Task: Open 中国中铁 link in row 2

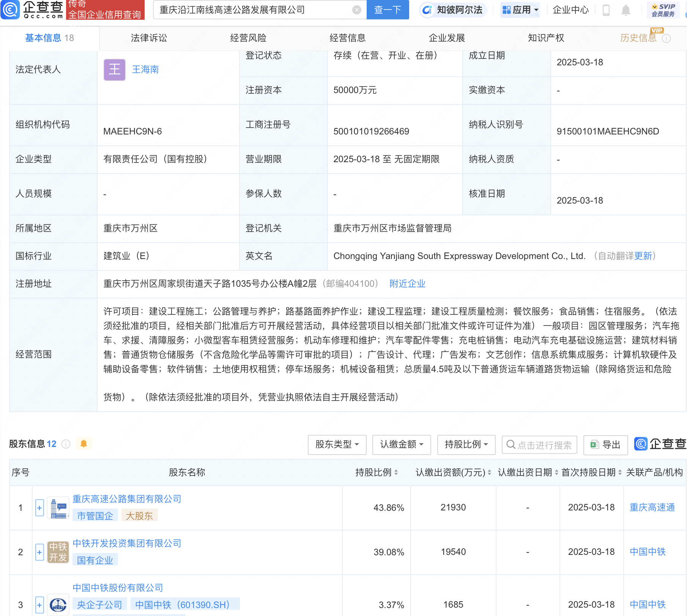Action: pyautogui.click(x=648, y=552)
